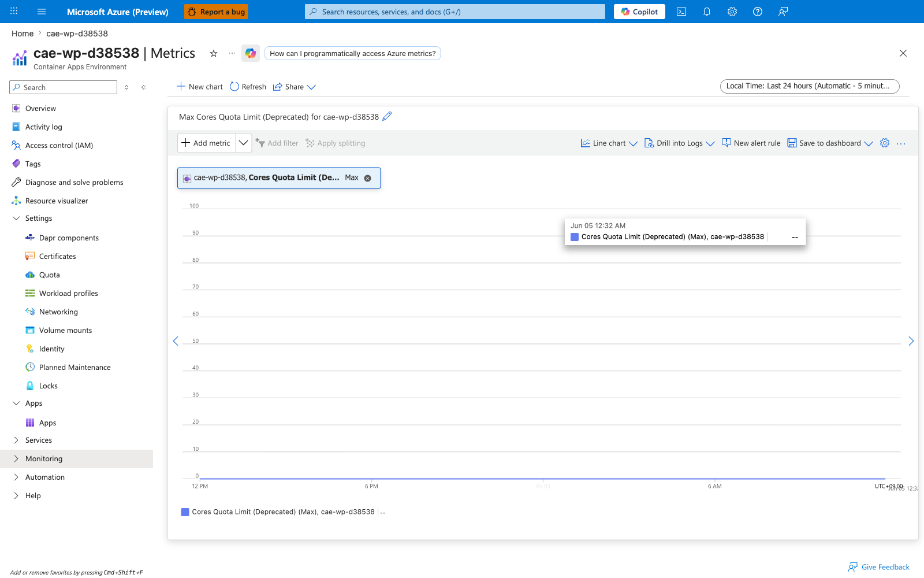This screenshot has height=578, width=924.
Task: Open Workload profiles settings
Action: [x=68, y=294]
